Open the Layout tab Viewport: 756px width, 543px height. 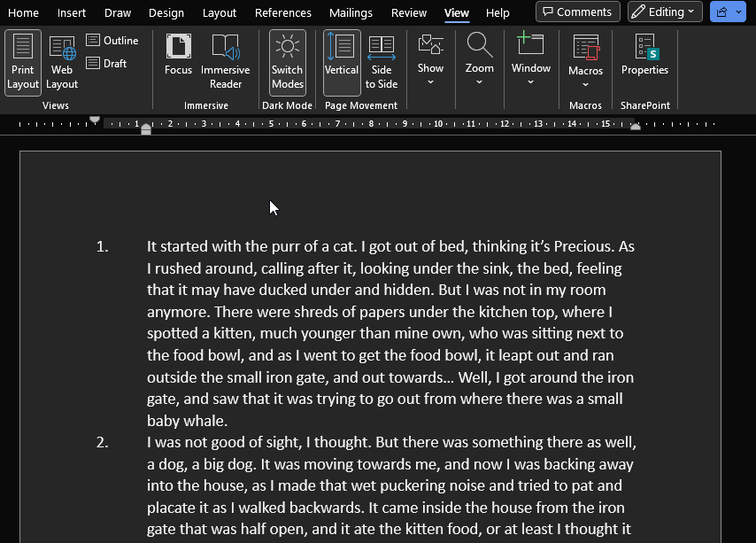click(220, 12)
